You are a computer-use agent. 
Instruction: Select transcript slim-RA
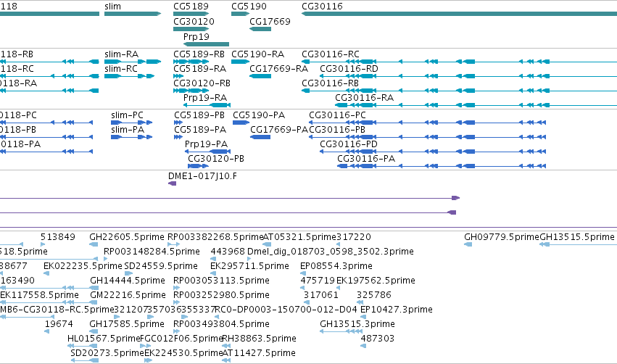[121, 54]
